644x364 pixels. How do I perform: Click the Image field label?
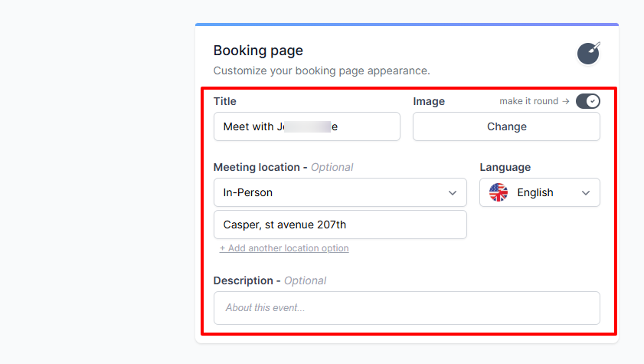[x=429, y=101]
